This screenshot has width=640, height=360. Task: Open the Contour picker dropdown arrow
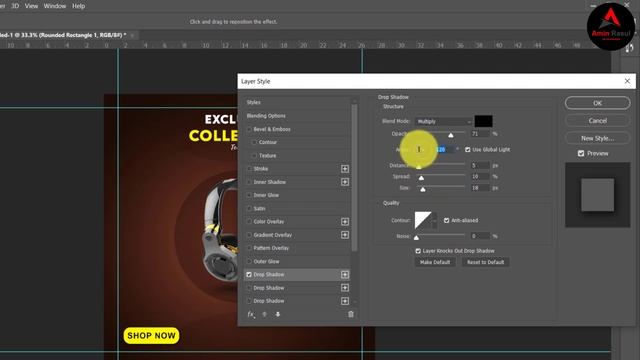434,220
